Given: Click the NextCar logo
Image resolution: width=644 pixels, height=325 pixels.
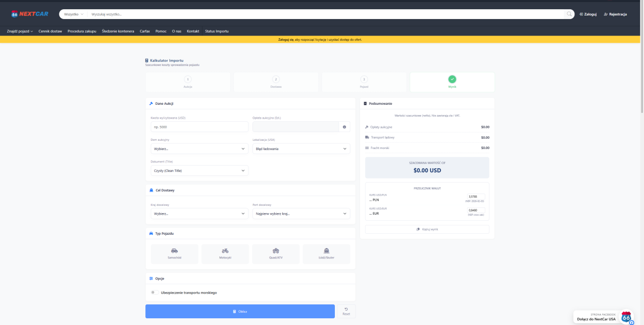Looking at the screenshot, I should point(29,14).
